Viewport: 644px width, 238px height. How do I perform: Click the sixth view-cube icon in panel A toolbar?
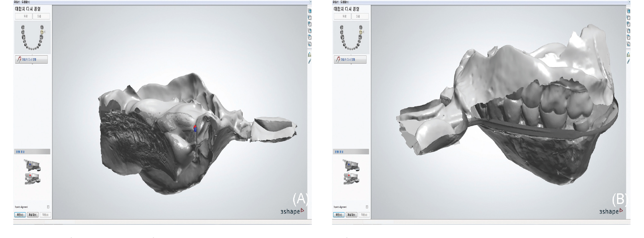[x=310, y=44]
